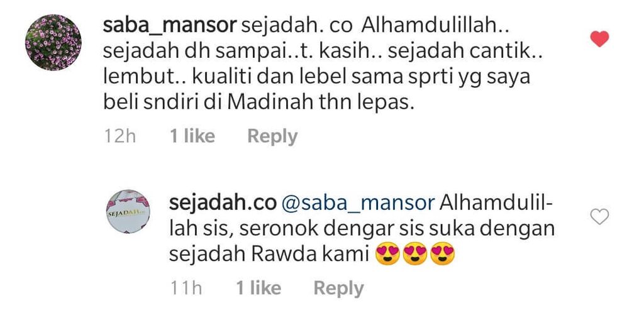View the 1 like on sejadah.co's reply
The width and height of the screenshot is (644, 320).
pyautogui.click(x=258, y=288)
